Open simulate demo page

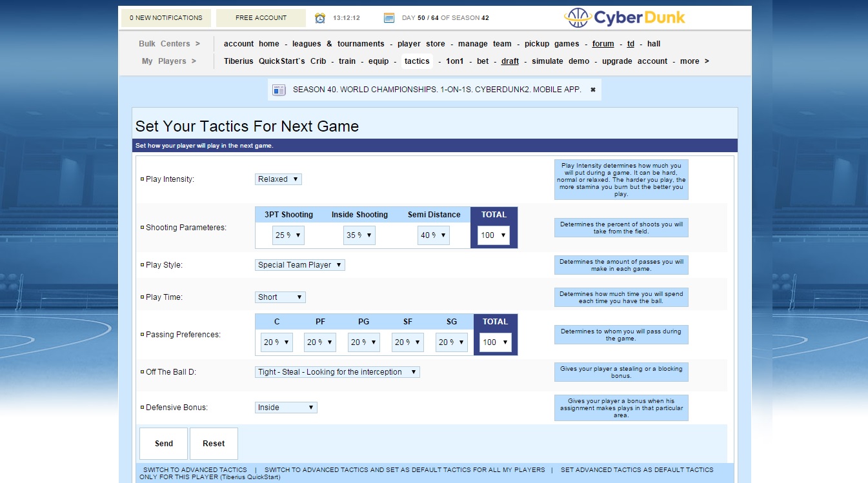(x=560, y=61)
